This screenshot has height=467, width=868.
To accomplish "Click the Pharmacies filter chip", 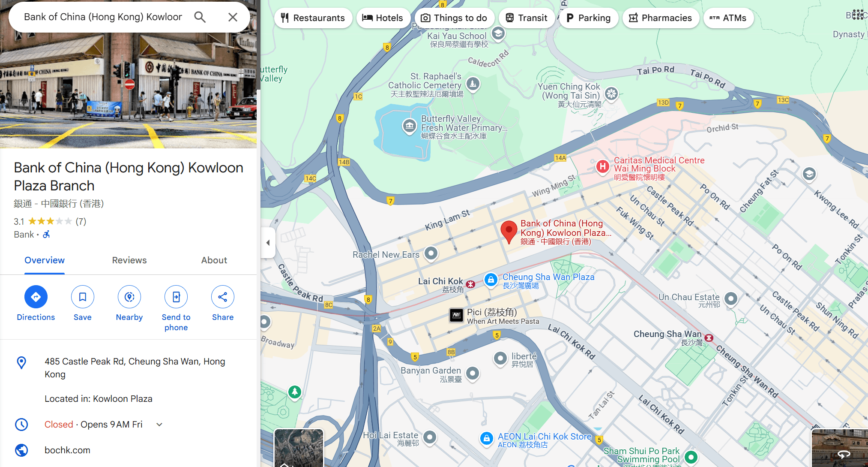I will [660, 18].
